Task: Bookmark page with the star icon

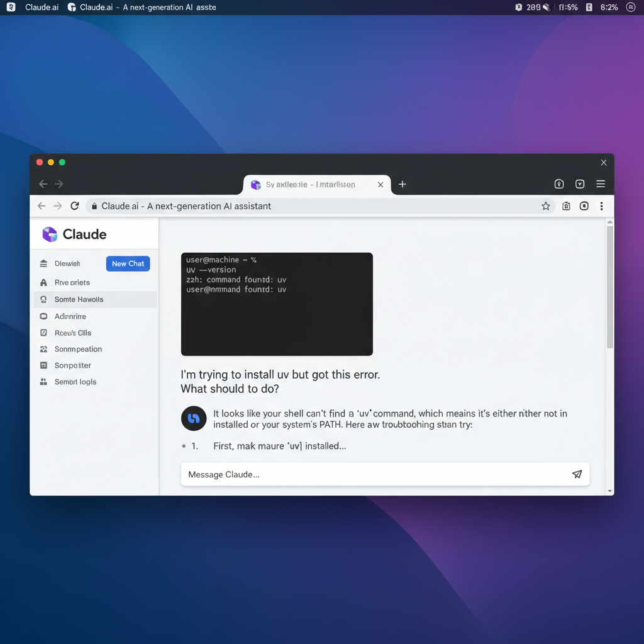Action: click(545, 206)
